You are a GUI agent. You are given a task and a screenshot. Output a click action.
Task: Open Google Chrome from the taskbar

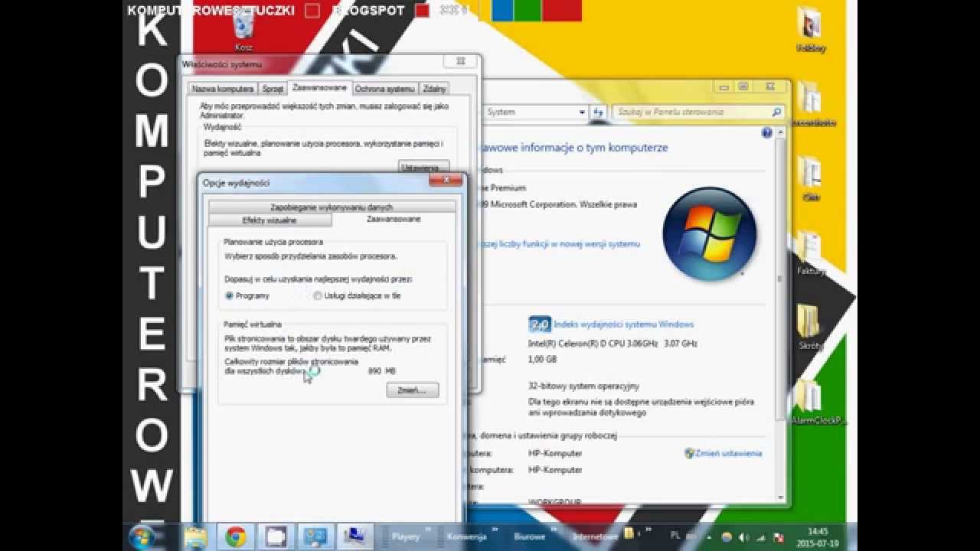[x=236, y=536]
